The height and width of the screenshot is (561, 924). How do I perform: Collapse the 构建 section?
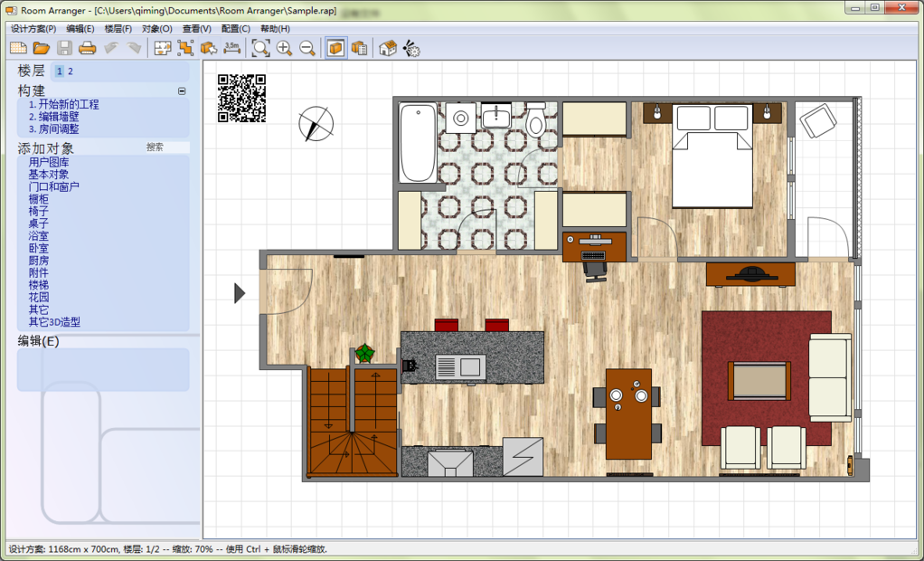pos(182,90)
